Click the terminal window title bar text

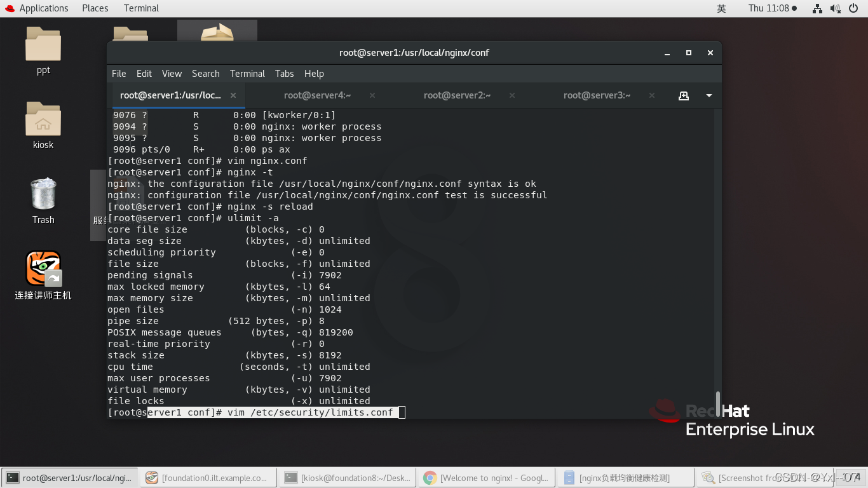pos(414,53)
